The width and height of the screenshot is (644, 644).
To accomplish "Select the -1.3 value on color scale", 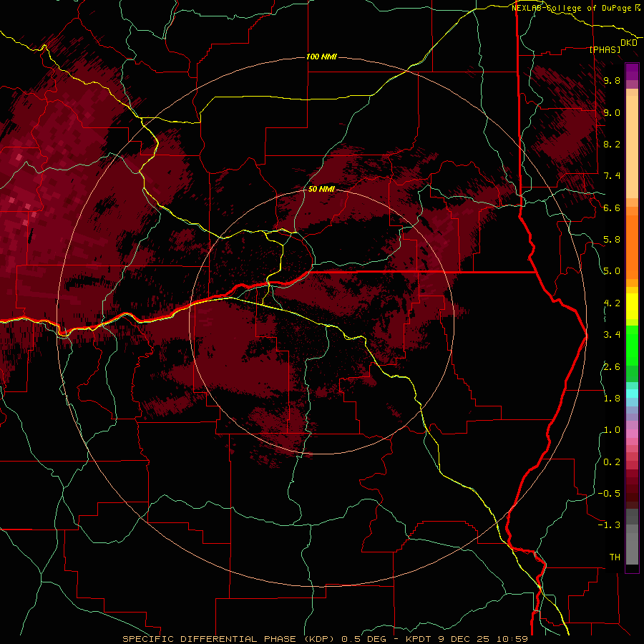I will pyautogui.click(x=609, y=525).
